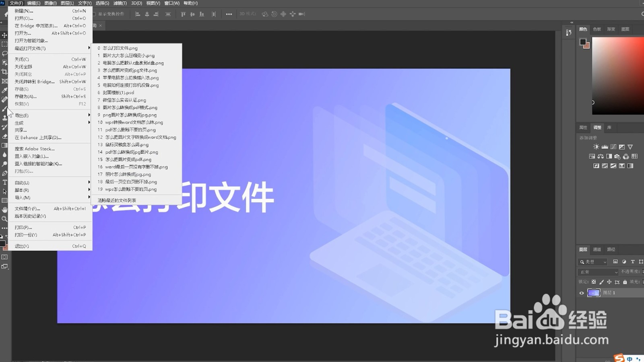Toggle Quick Mask mode icon
Screen dimensions: 644x362
pyautogui.click(x=4, y=257)
